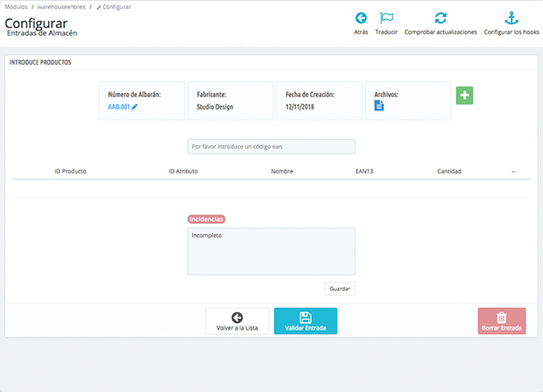Click Volver a la Lista button

pyautogui.click(x=237, y=321)
